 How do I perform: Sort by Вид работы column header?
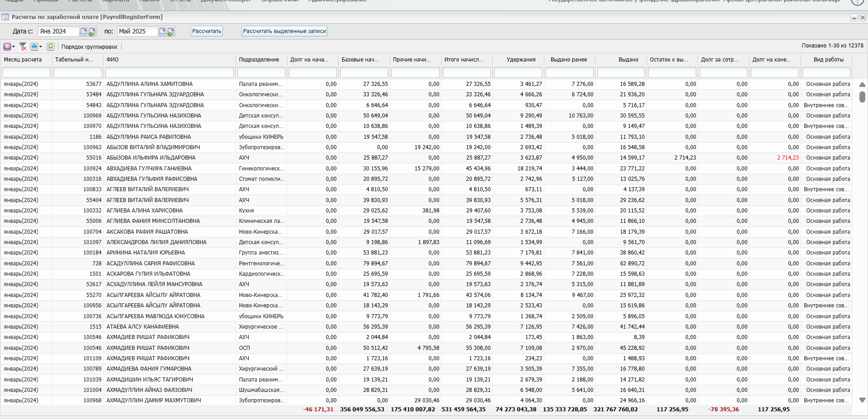826,60
